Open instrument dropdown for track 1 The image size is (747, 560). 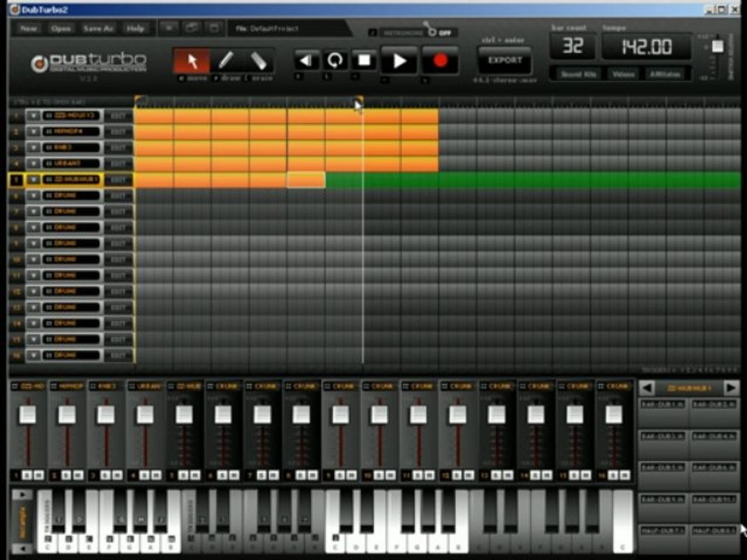click(x=33, y=116)
